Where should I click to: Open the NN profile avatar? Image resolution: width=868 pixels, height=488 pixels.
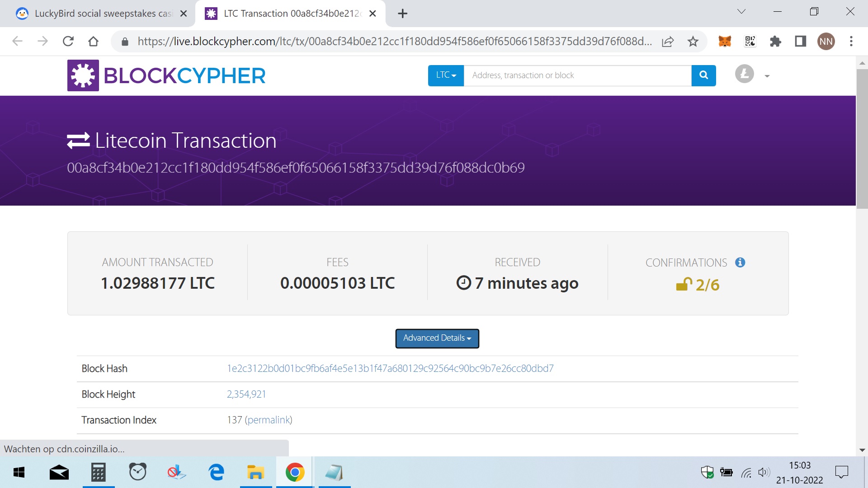pyautogui.click(x=826, y=42)
